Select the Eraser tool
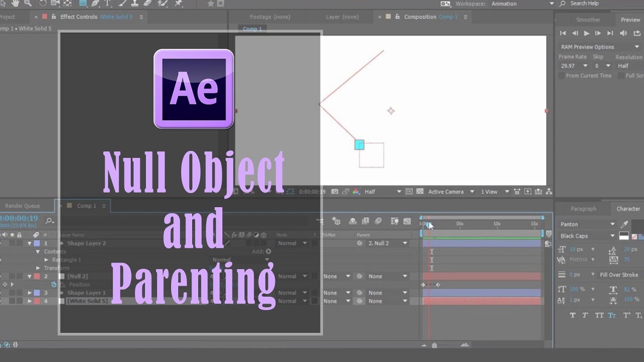 coord(148,3)
